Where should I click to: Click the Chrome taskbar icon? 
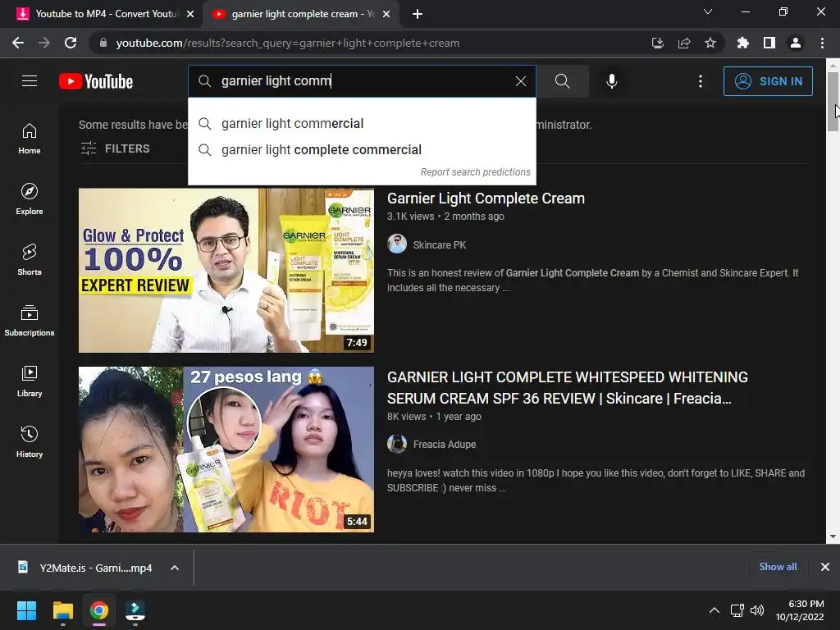99,610
